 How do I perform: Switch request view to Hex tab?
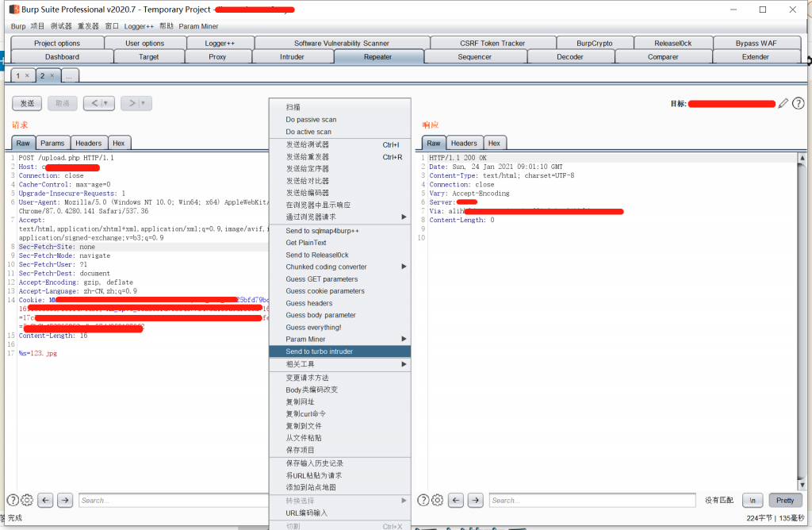click(119, 143)
